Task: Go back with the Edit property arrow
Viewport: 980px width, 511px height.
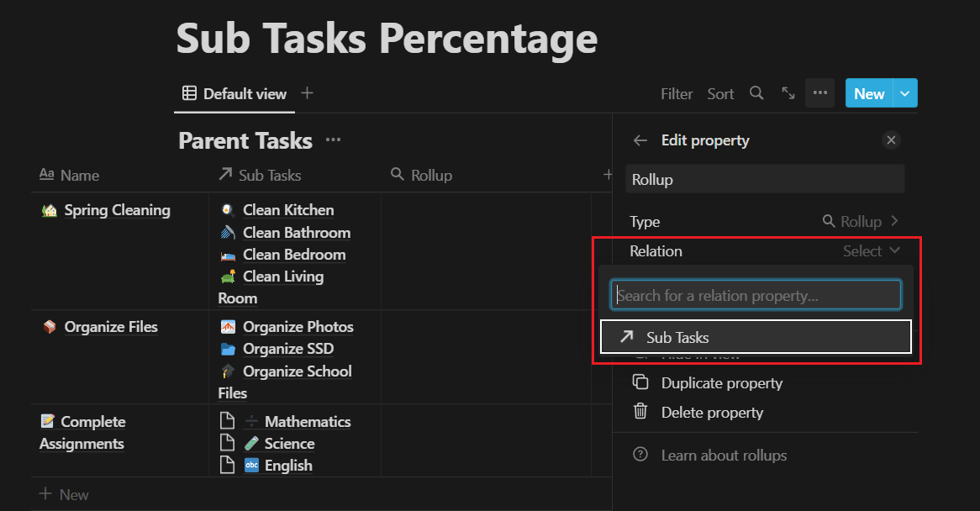Action: pyautogui.click(x=640, y=140)
